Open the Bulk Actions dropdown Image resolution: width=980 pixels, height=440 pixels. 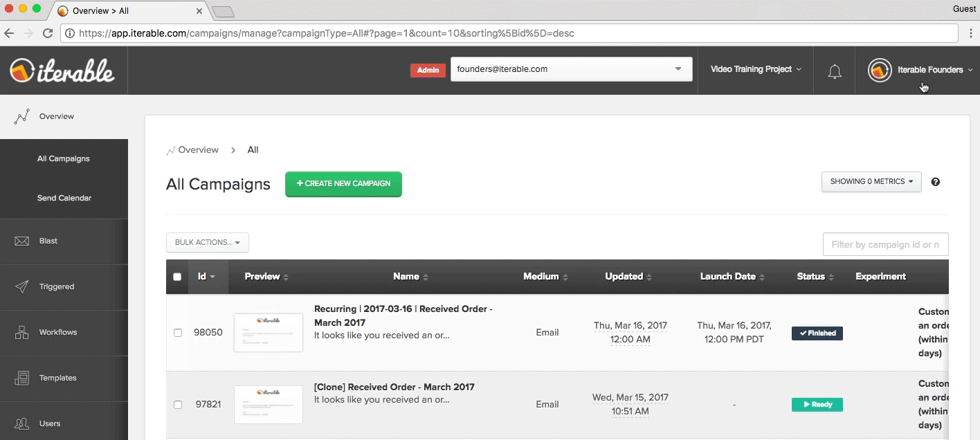(x=208, y=243)
